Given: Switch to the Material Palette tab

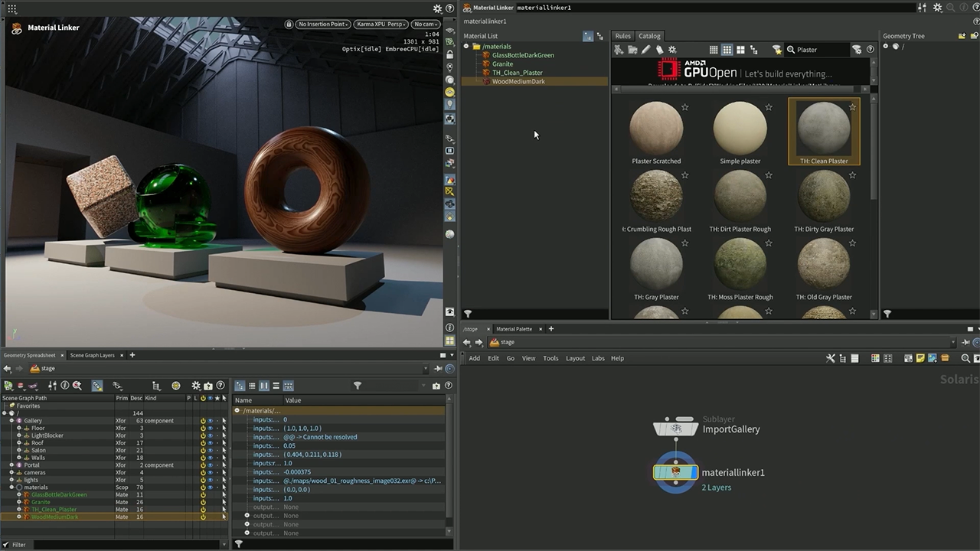Looking at the screenshot, I should coord(514,329).
